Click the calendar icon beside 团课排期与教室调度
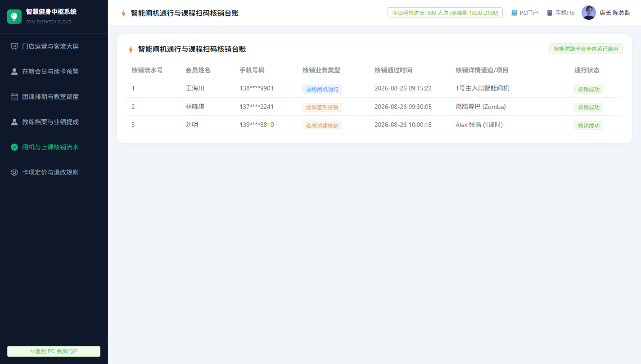The image size is (641, 364). click(14, 97)
